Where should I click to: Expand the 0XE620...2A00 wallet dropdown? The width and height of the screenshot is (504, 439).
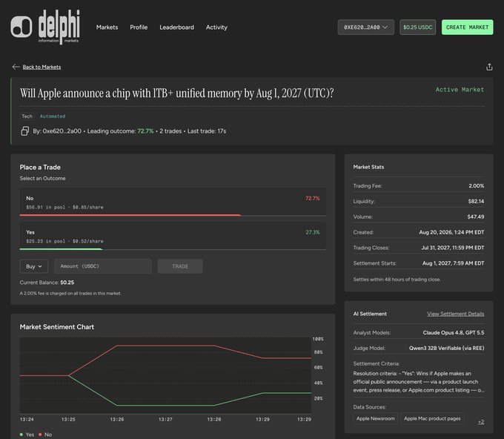pos(365,27)
